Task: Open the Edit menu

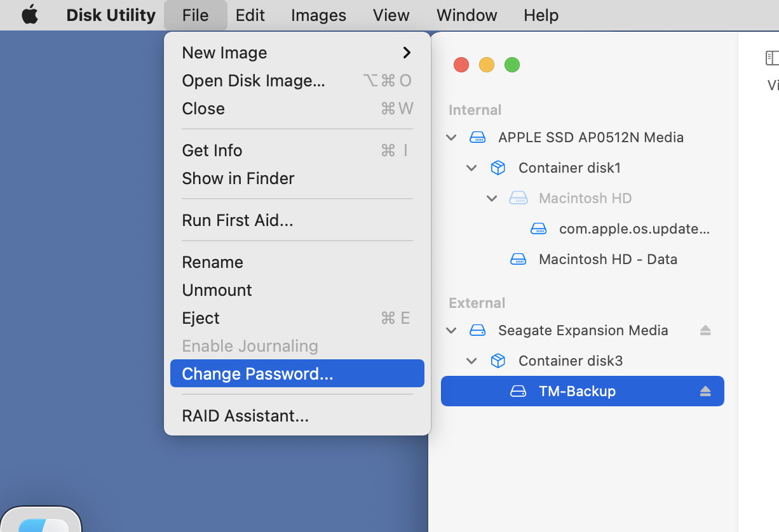Action: point(250,15)
